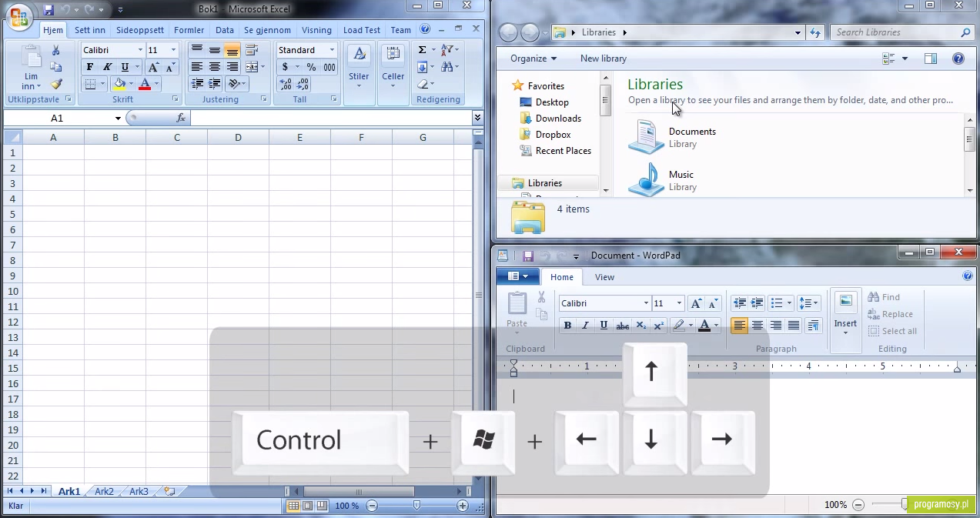Click WordPad text highlight color pen
Viewport: 980px width, 518px height.
pos(678,326)
